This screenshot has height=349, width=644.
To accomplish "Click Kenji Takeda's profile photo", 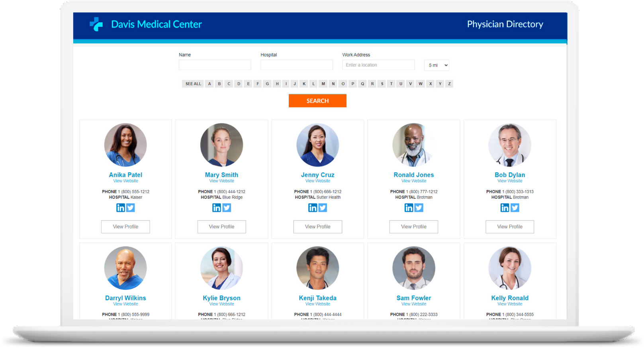I will pos(318,268).
